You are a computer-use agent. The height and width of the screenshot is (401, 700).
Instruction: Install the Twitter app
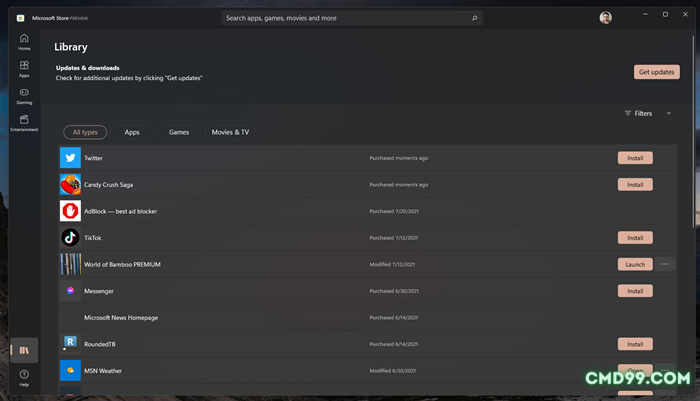tap(635, 158)
